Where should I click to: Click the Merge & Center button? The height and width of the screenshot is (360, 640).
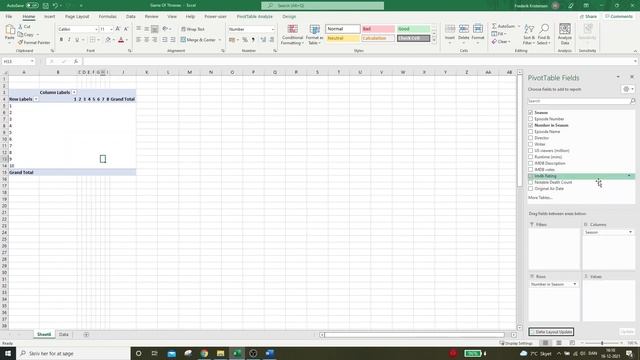(198, 40)
